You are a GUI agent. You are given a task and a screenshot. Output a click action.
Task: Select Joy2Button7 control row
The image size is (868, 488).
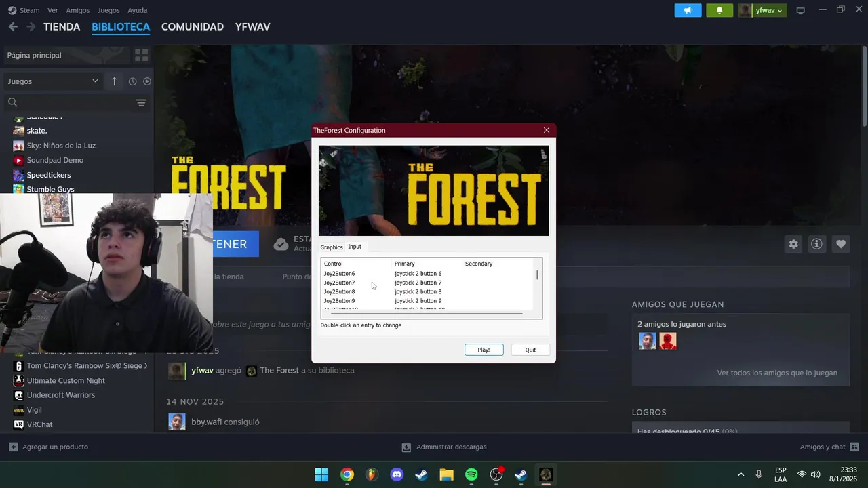(x=428, y=283)
